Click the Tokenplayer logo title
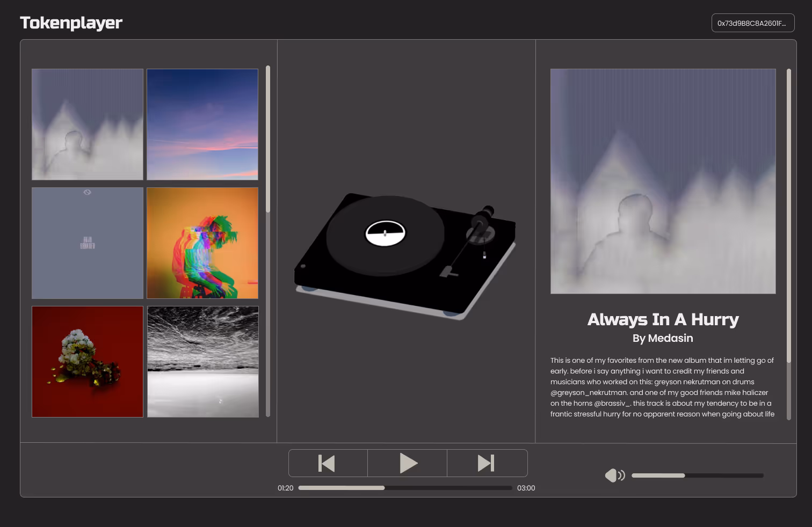Screen dimensions: 812x527 coord(71,23)
